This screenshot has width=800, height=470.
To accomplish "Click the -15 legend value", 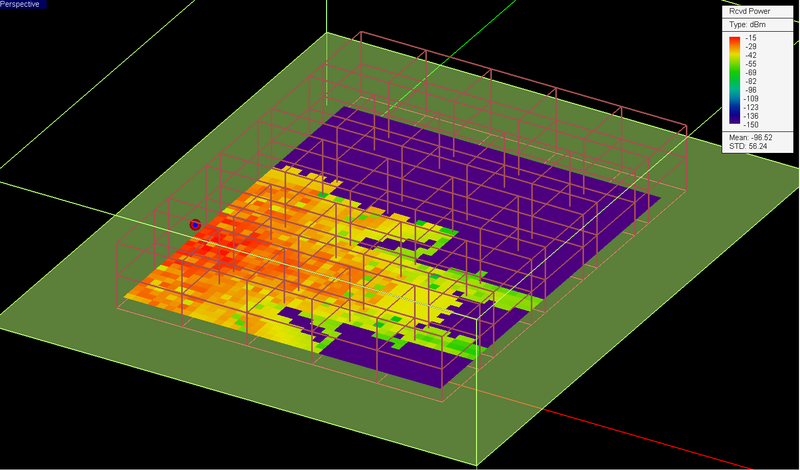I will point(751,38).
